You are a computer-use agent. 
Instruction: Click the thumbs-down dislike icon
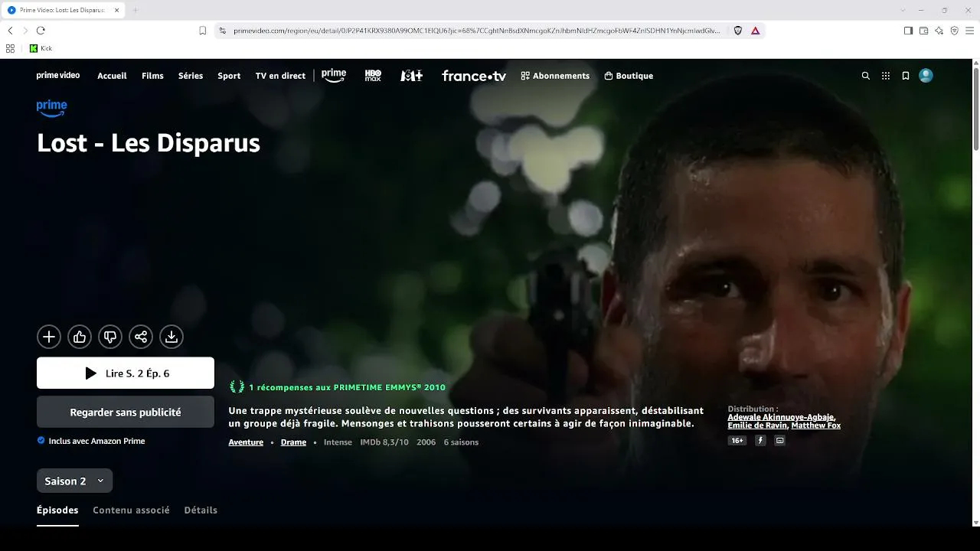click(x=110, y=337)
